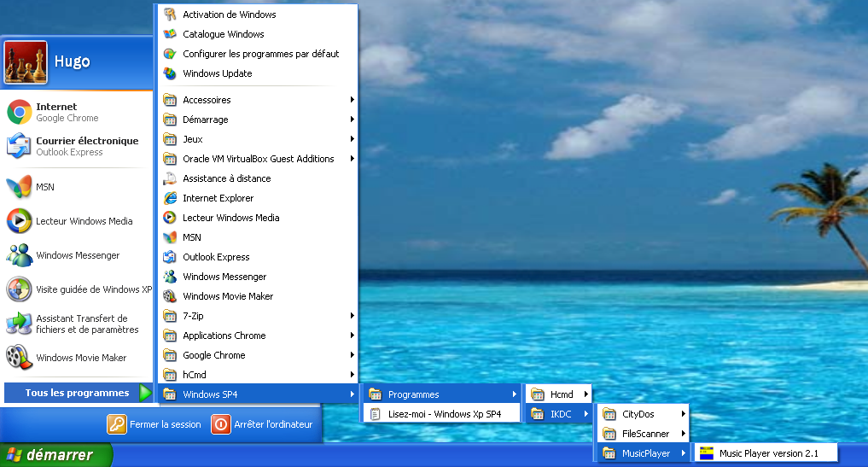Open Outlook Express icon in programs list

coord(170,257)
